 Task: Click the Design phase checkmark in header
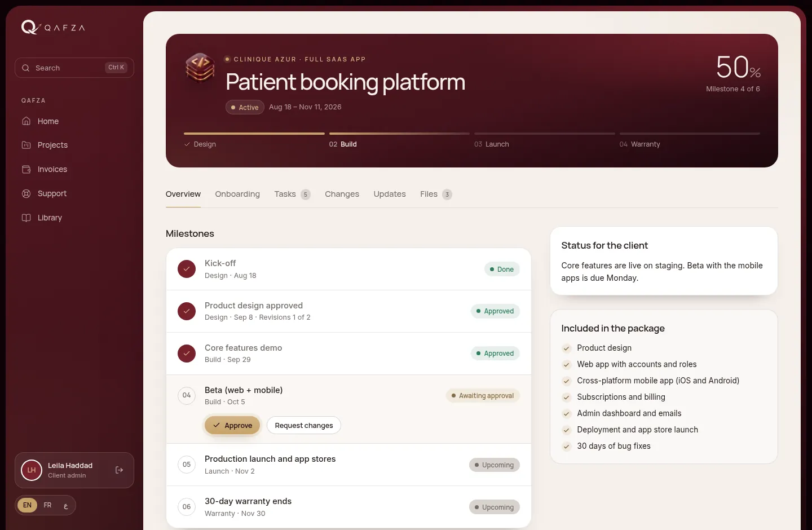(x=187, y=144)
